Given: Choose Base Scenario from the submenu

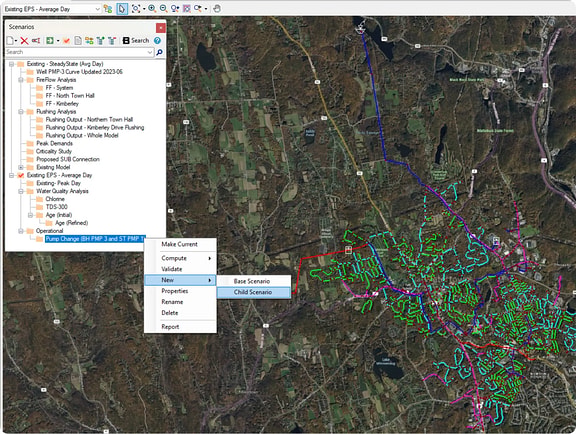Looking at the screenshot, I should coord(253,281).
